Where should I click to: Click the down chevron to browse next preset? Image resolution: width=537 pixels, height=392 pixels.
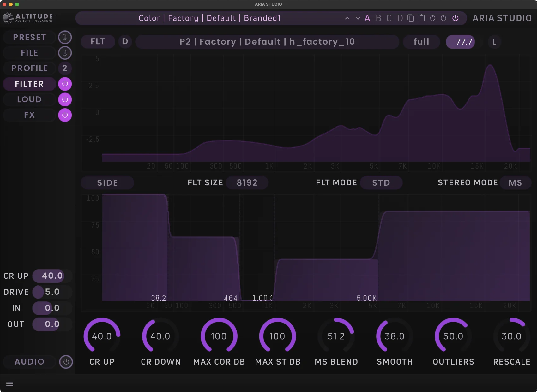[x=358, y=18]
